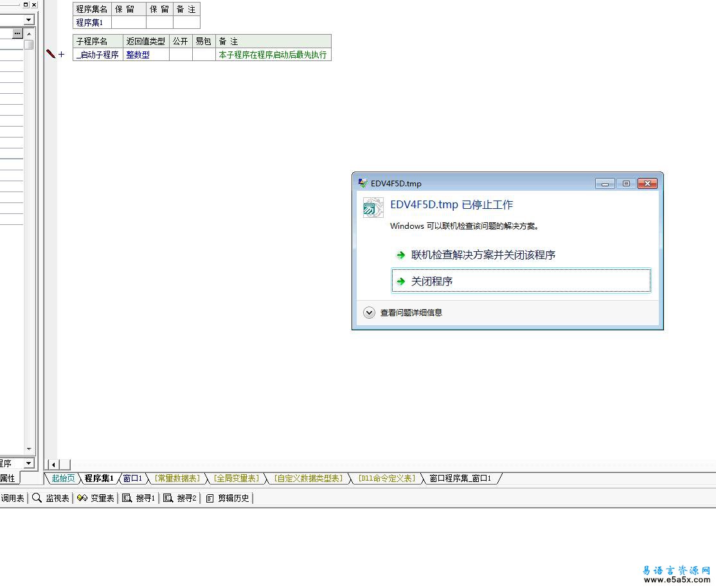Click the 子程序名 column header
Viewport: 716px width, 588px height.
(98, 41)
